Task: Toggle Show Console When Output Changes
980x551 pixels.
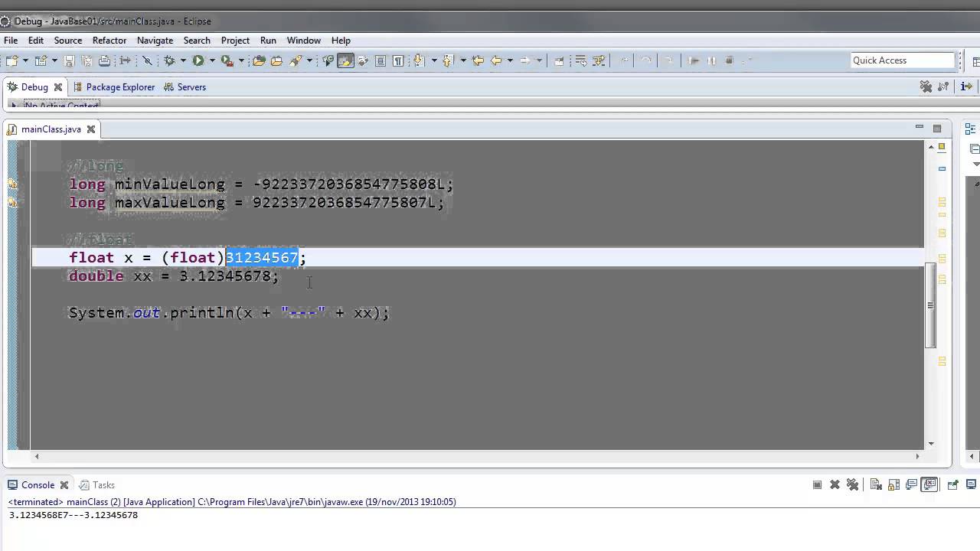Action: tap(912, 484)
